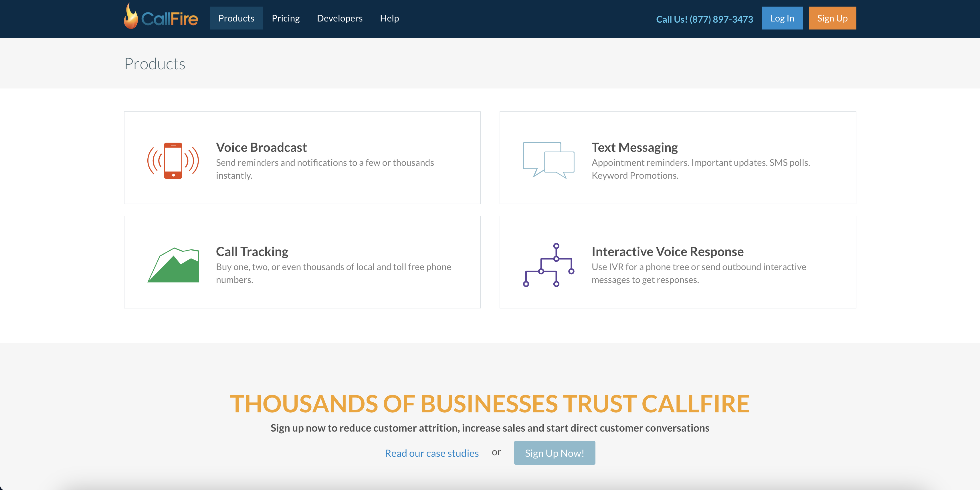Click the orange Sign Up button
The height and width of the screenshot is (490, 980).
[832, 18]
